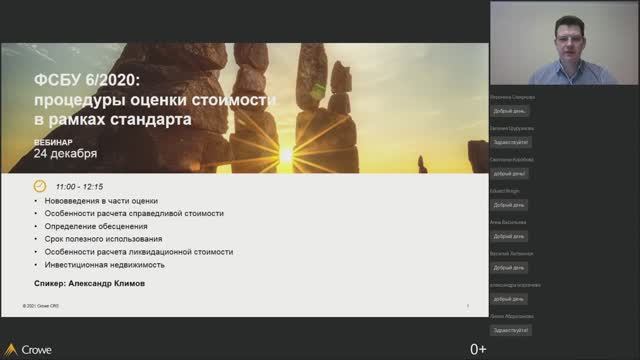Select bullet 'Нововведения в части оценки'
The height and width of the screenshot is (360, 640).
[x=101, y=201]
